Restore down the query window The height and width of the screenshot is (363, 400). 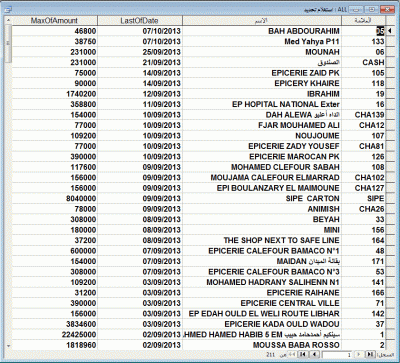tap(372, 10)
